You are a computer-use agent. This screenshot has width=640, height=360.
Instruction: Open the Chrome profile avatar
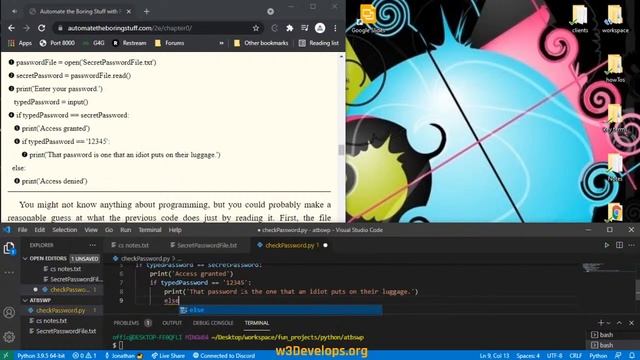(320, 28)
